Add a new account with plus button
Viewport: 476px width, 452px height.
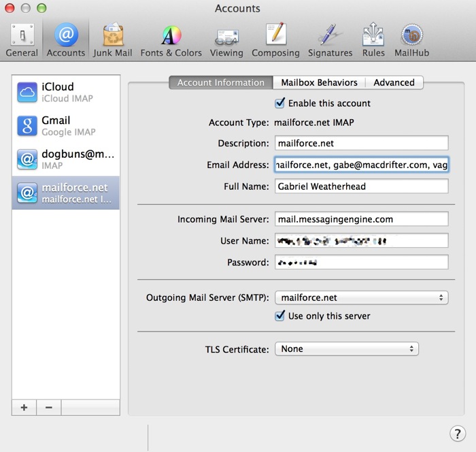coord(24,407)
